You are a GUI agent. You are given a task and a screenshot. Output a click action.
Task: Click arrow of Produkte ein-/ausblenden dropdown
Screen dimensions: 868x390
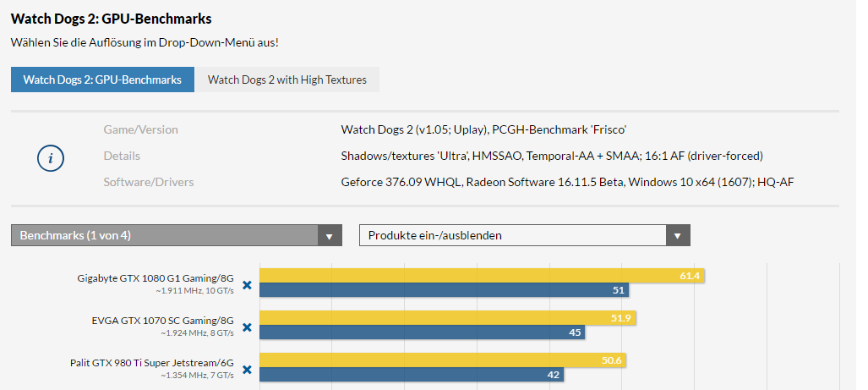pos(678,236)
